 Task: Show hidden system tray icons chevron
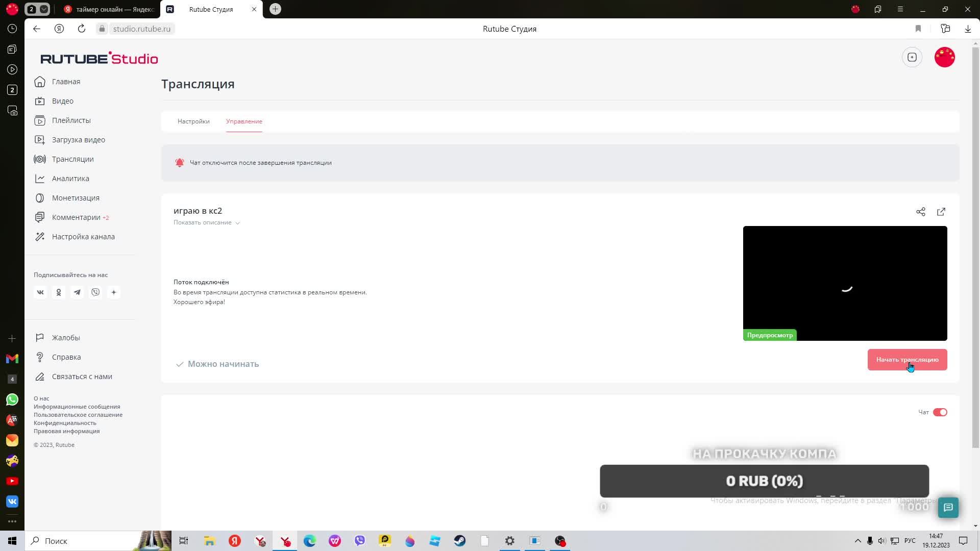pos(857,541)
